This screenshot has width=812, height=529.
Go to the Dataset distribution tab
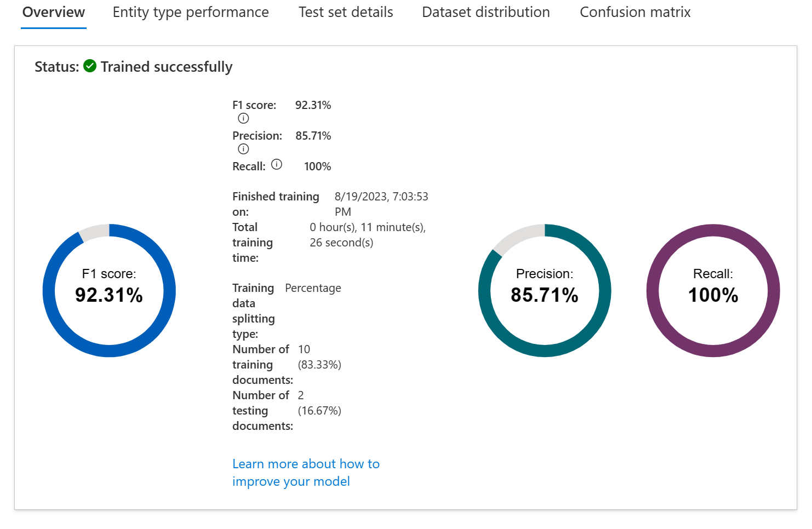tap(485, 12)
